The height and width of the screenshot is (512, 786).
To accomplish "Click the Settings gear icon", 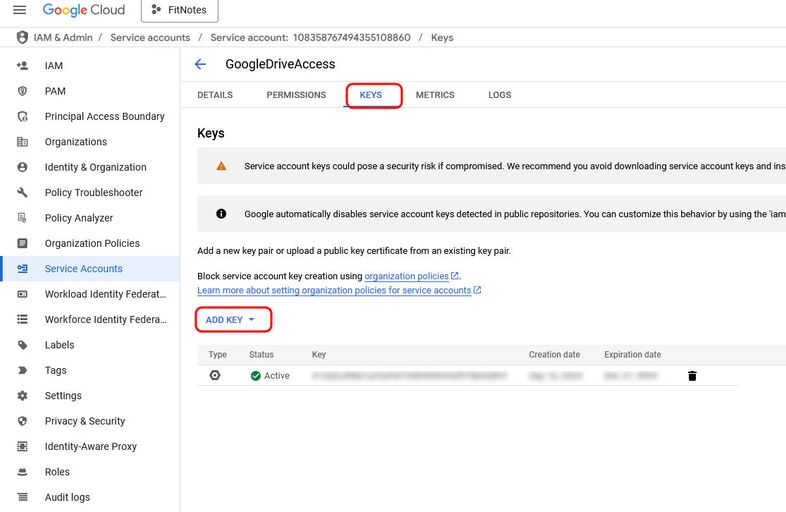I will [23, 396].
